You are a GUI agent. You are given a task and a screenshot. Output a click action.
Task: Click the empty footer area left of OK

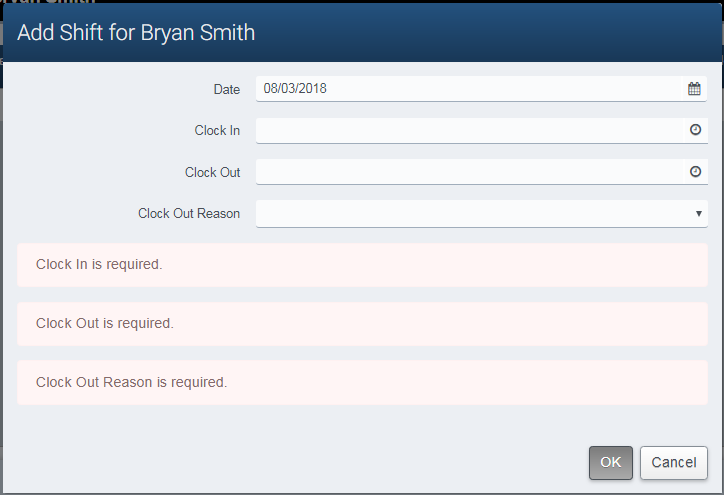(300, 463)
